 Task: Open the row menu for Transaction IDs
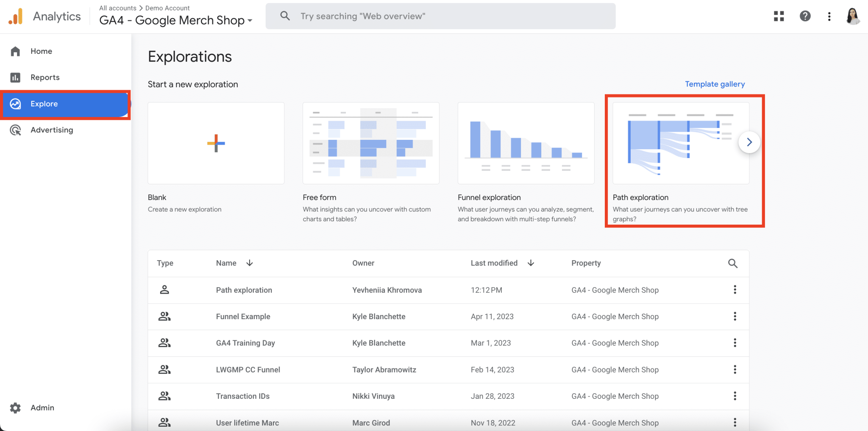(x=735, y=396)
